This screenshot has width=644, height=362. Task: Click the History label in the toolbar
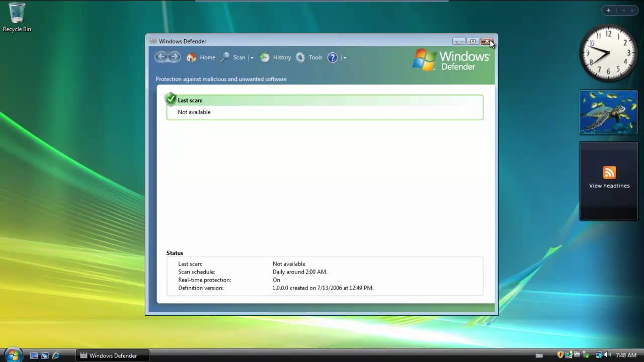point(282,57)
